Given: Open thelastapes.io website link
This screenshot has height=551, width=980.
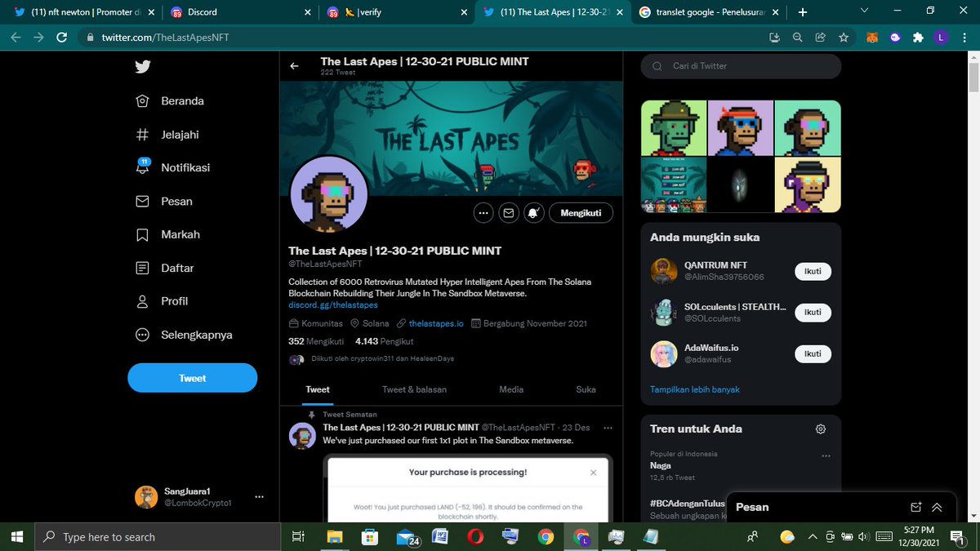Looking at the screenshot, I should (x=436, y=323).
